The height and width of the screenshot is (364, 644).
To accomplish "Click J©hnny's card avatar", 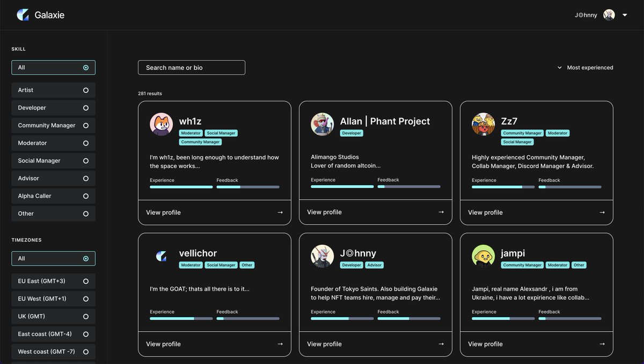I will (x=322, y=256).
